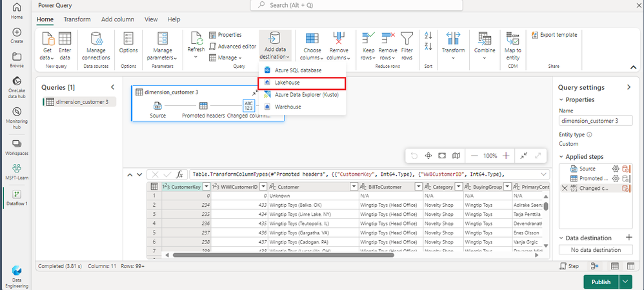Open the Help tab

[x=174, y=19]
